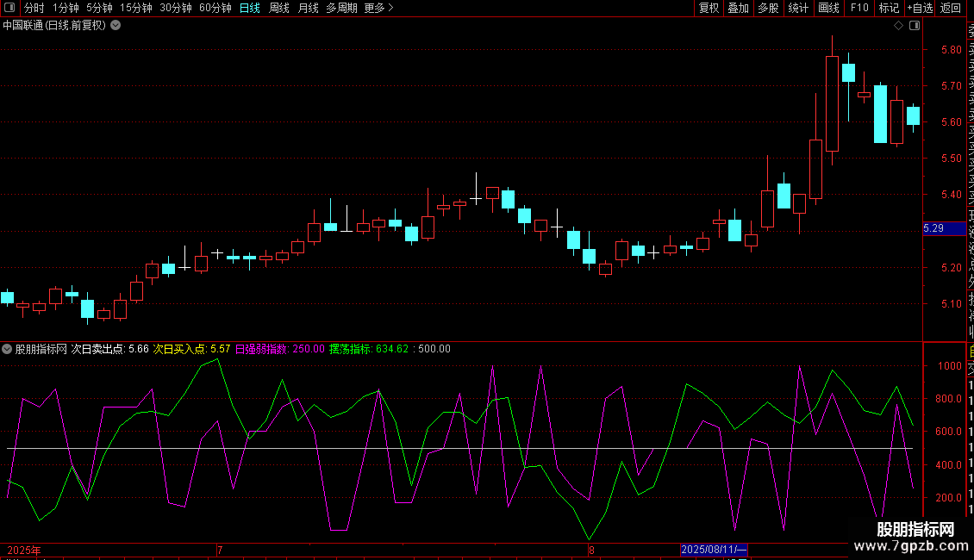Image resolution: width=974 pixels, height=560 pixels.
Task: Switch to the 月线 monthly chart
Action: [308, 8]
